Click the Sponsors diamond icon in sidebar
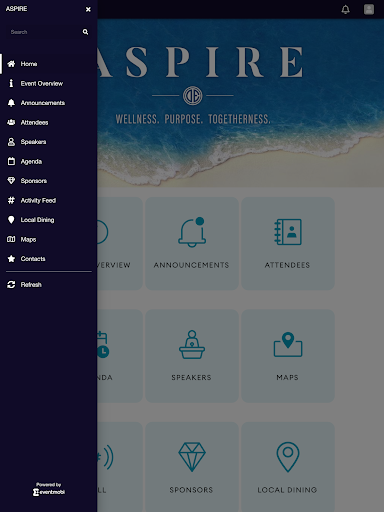 [x=11, y=181]
